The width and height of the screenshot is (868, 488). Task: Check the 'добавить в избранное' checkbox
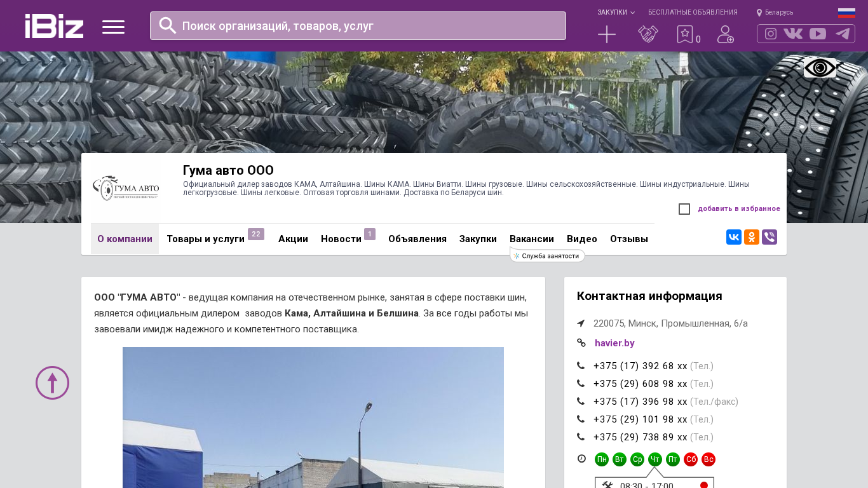(684, 209)
